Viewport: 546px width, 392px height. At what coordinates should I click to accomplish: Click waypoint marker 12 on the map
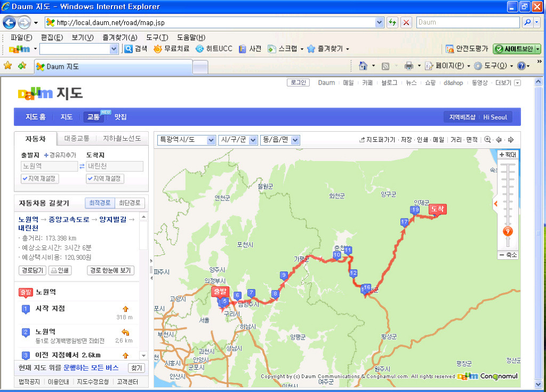[x=353, y=273]
